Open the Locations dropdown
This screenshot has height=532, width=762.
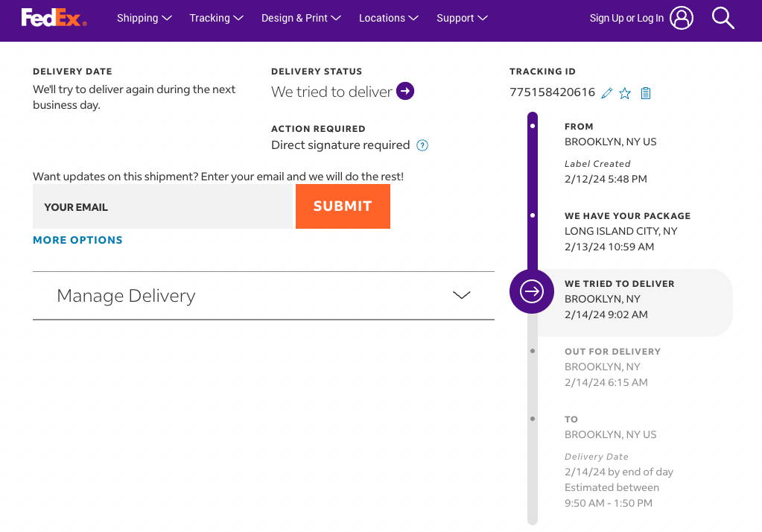coord(388,18)
